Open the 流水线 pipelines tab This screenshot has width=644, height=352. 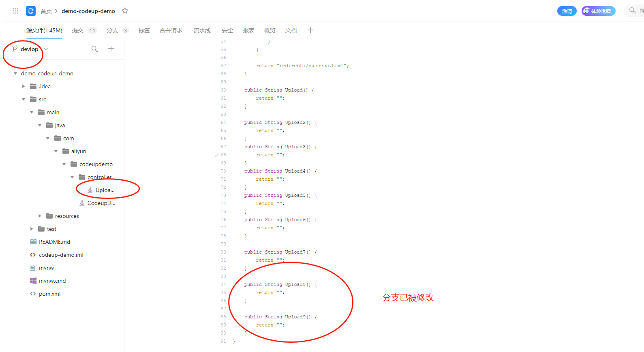pyautogui.click(x=202, y=30)
